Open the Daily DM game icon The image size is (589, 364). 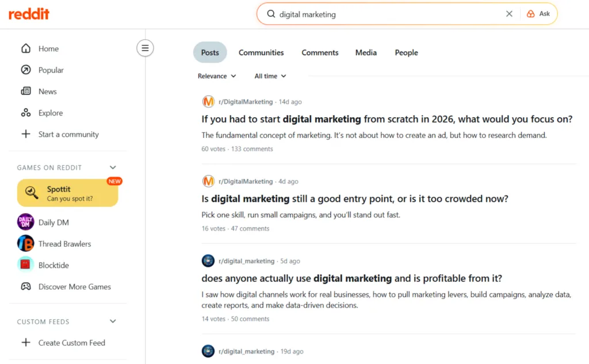tap(26, 223)
